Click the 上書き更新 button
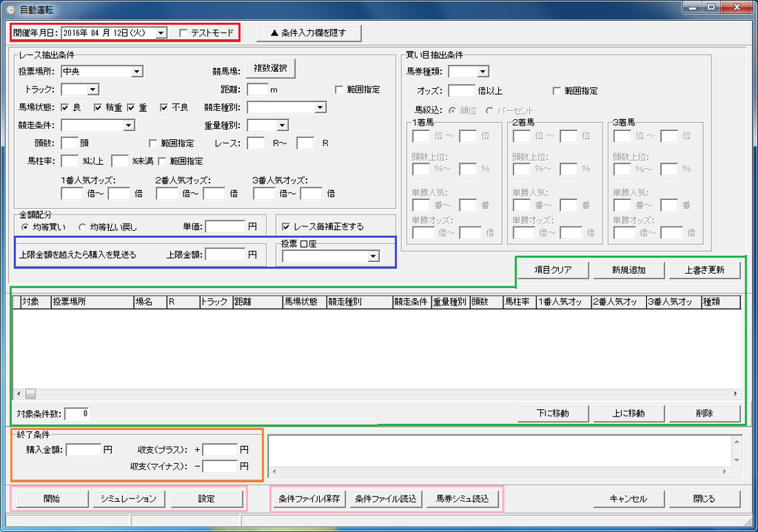 (x=705, y=270)
